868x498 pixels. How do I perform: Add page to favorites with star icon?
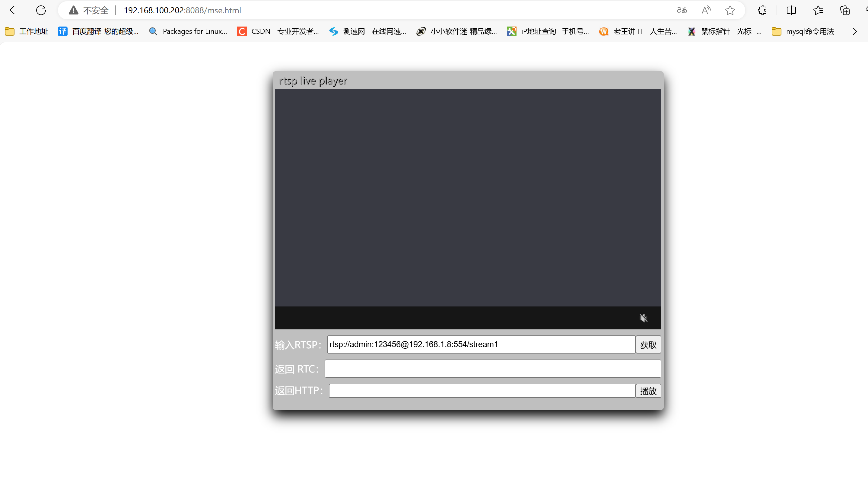click(x=730, y=10)
